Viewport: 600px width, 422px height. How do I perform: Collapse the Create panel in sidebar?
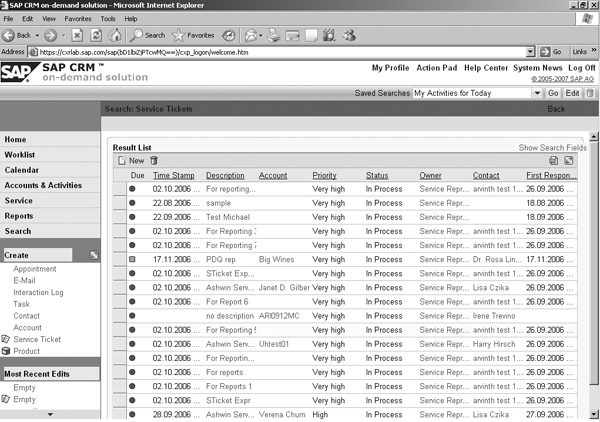pyautogui.click(x=93, y=256)
